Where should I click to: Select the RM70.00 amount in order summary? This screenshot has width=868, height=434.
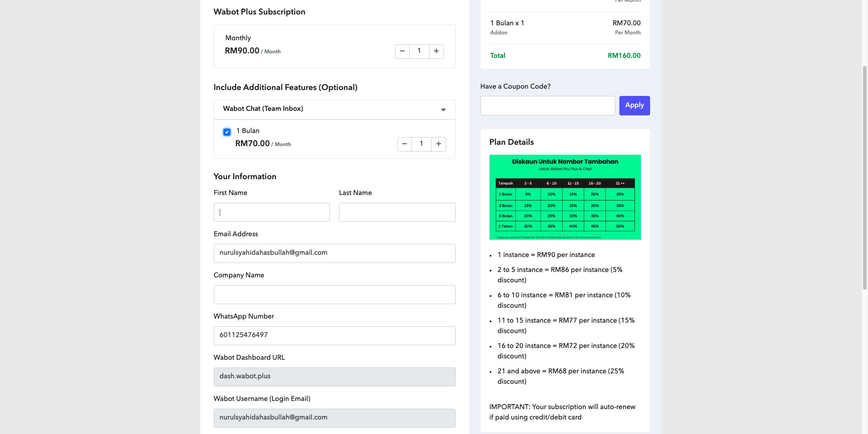pyautogui.click(x=626, y=23)
